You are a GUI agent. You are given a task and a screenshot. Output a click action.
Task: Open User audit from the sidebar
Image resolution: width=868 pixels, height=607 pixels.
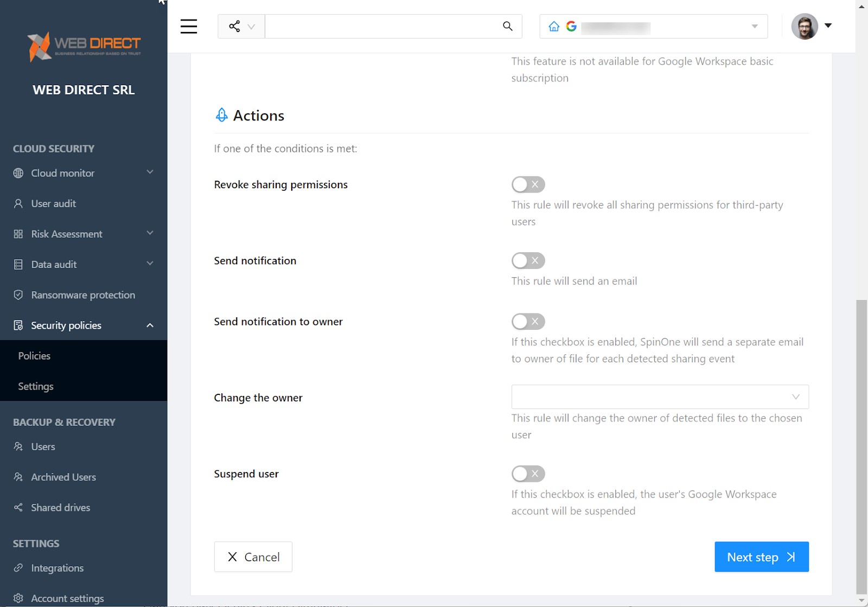[53, 203]
